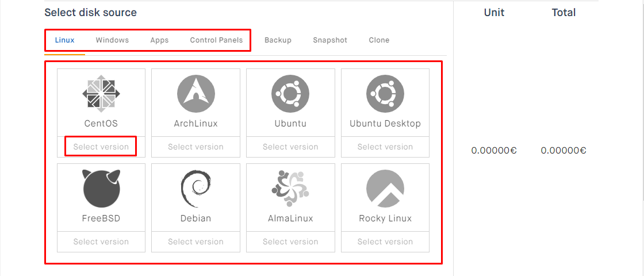Open the Apps tab
Image resolution: width=644 pixels, height=276 pixels.
tap(159, 40)
